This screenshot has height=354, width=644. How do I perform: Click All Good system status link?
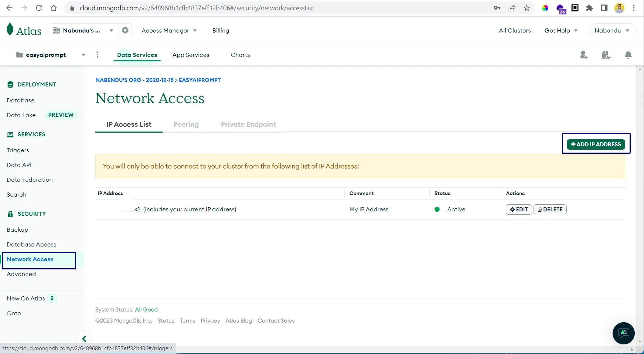click(146, 309)
